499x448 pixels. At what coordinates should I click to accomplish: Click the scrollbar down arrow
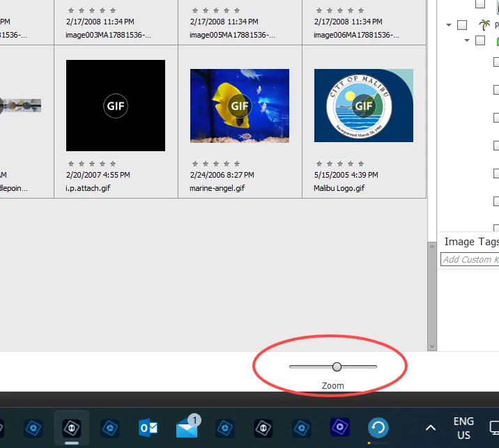tap(432, 346)
